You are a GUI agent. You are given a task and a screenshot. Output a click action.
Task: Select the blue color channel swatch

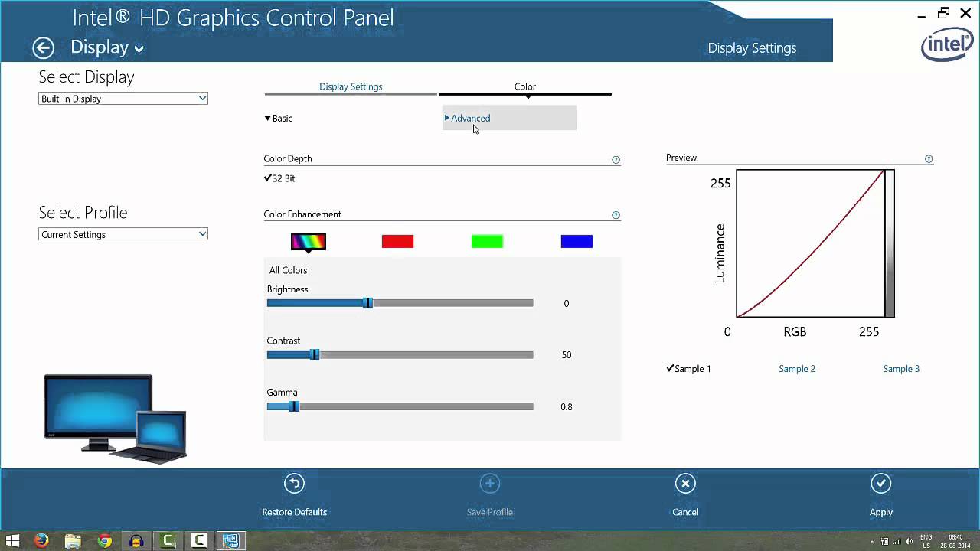click(577, 242)
